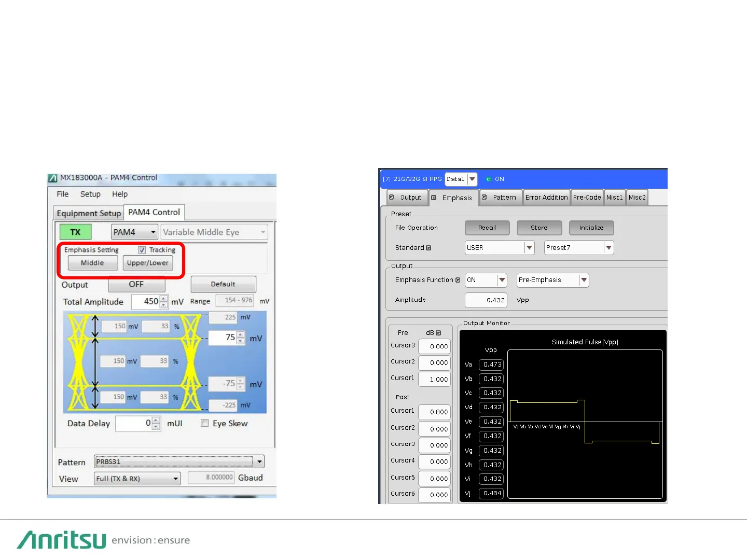Open the Pattern tab in SI PPG
The image size is (747, 560).
pyautogui.click(x=501, y=198)
